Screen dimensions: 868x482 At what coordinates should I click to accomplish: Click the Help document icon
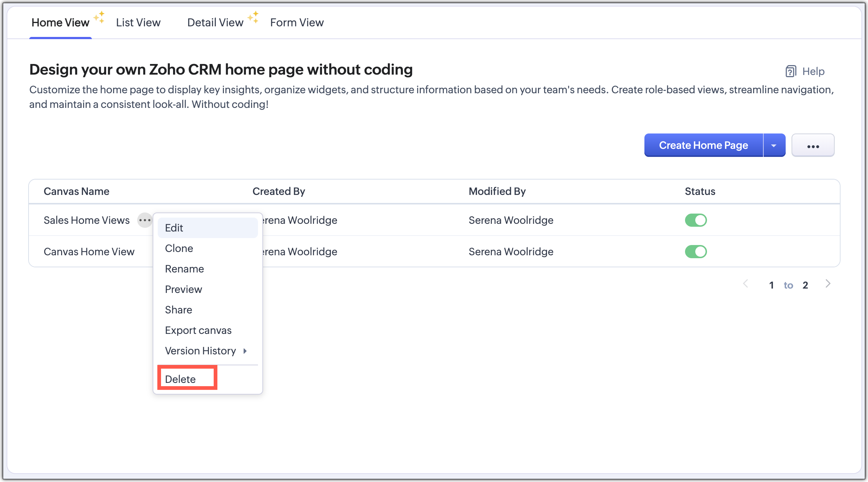790,71
